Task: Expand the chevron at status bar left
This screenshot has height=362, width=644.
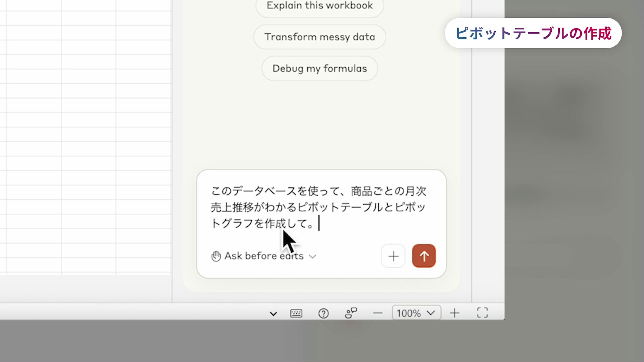Action: click(x=274, y=314)
